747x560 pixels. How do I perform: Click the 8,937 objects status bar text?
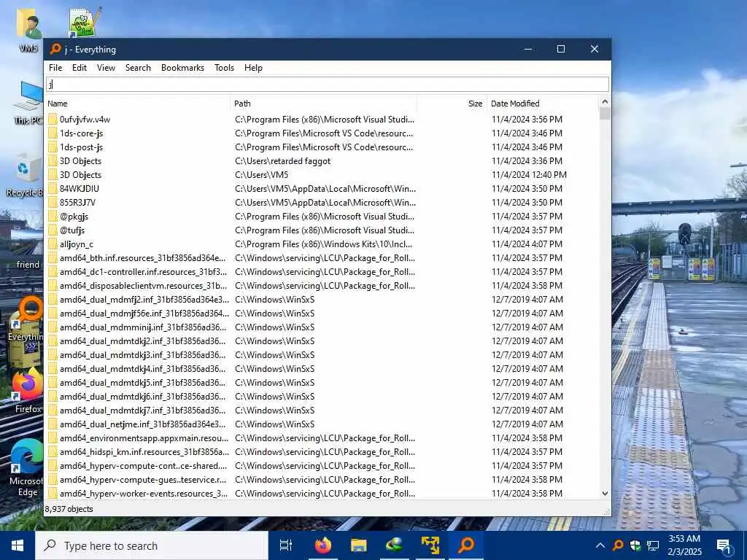[x=69, y=508]
